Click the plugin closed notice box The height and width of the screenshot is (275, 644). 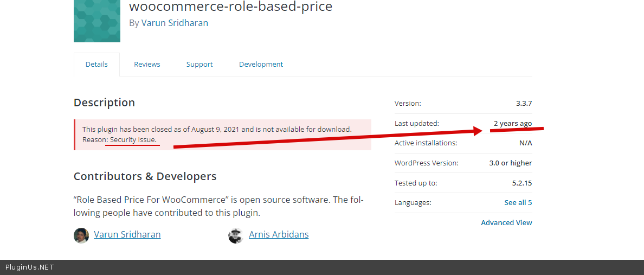coord(222,135)
